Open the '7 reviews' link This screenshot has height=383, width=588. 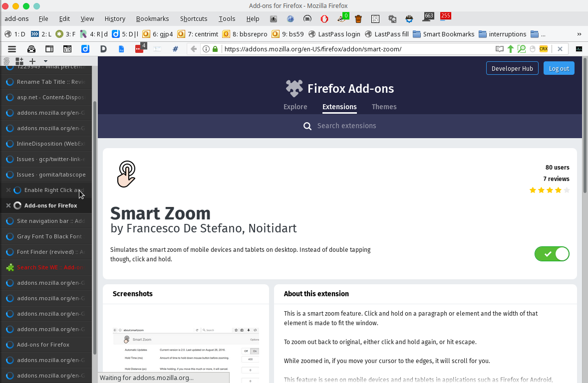[x=556, y=179]
